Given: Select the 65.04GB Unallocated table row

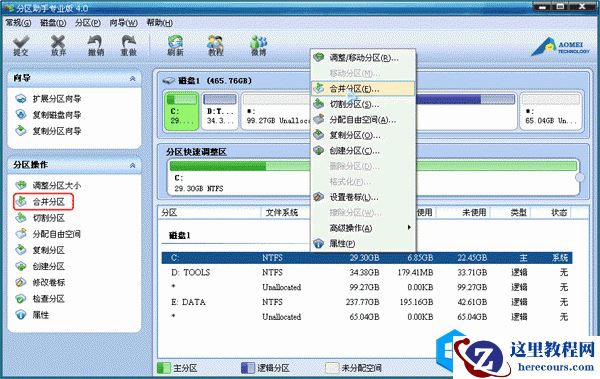Looking at the screenshot, I should 367,317.
